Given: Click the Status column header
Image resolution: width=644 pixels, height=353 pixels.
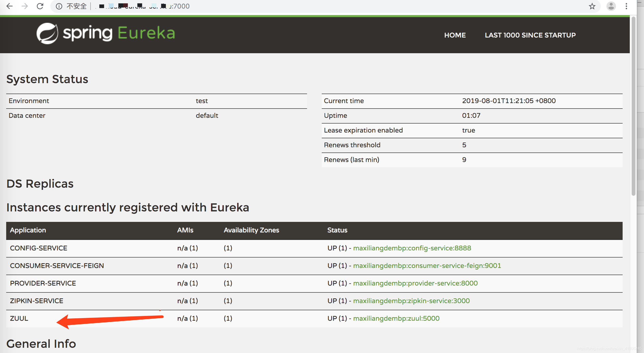Looking at the screenshot, I should 337,230.
